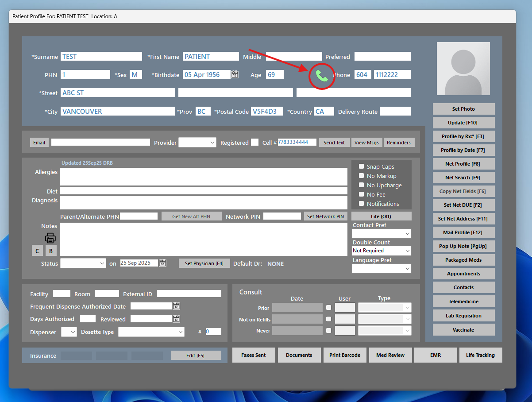Click the green phone call icon
Screen dimensions: 532x402
tap(322, 76)
